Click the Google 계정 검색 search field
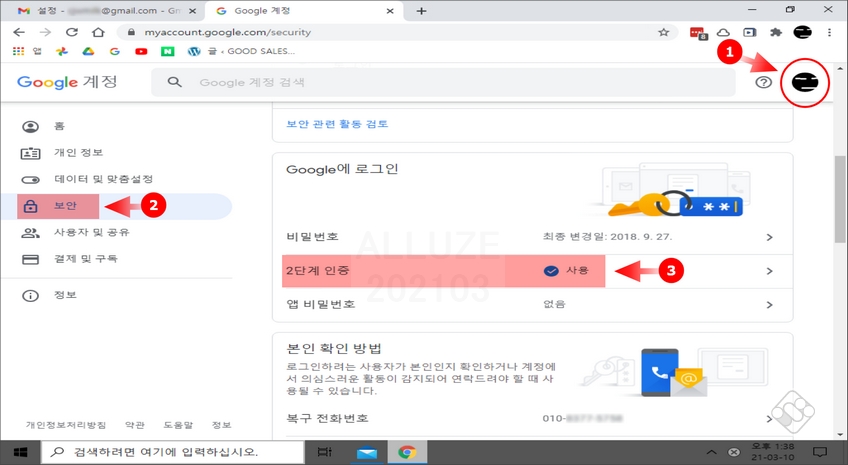Viewport: 848px width, 465px height. (x=443, y=82)
